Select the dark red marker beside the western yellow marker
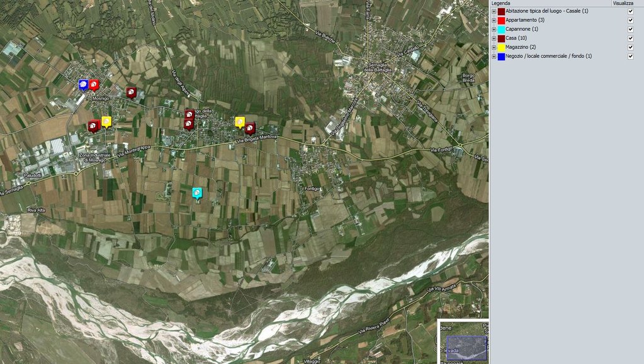 click(x=94, y=126)
